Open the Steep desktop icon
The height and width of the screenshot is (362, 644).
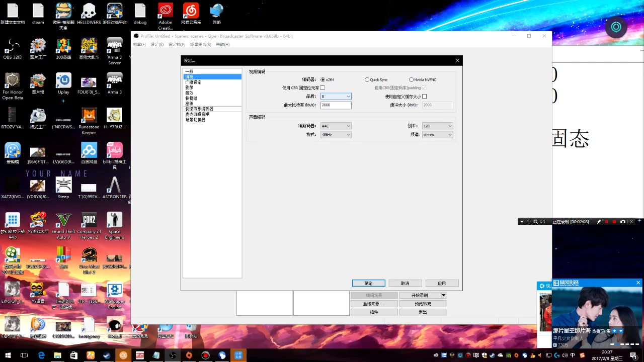63,189
